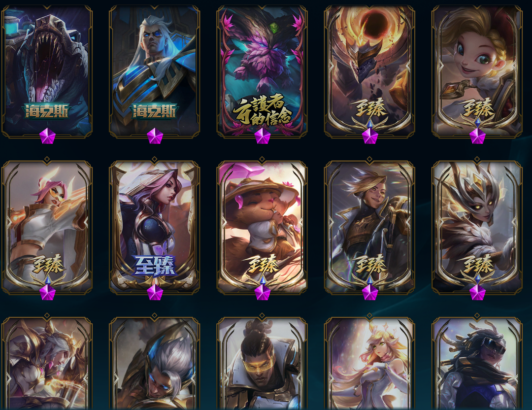Click the gem under the spiky blond man card
532x410 pixels.
[x=370, y=292]
